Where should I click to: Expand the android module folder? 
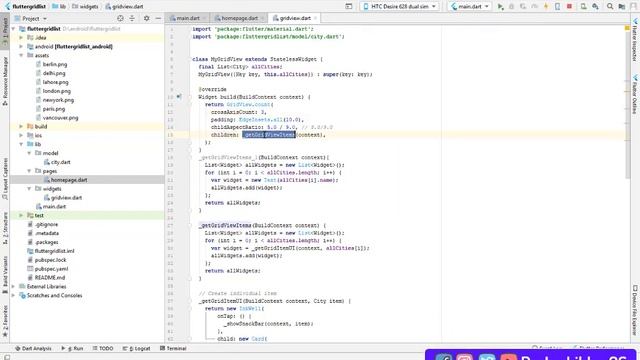pyautogui.click(x=21, y=47)
